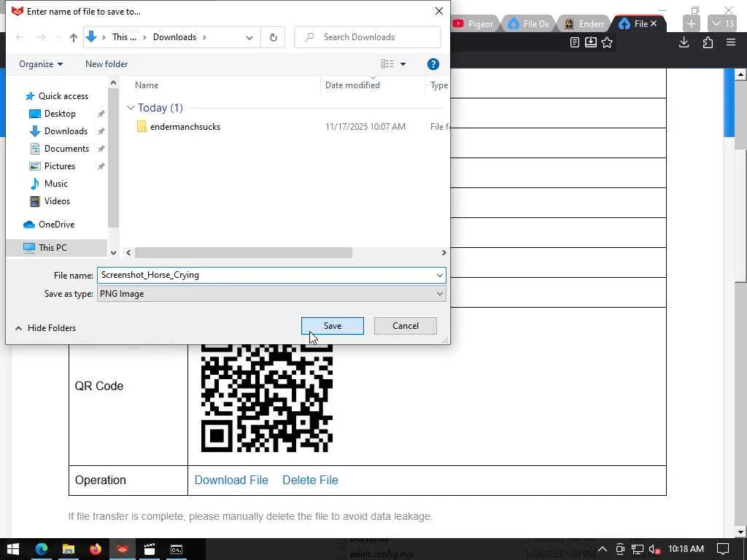Sort by Name column header
The width and height of the screenshot is (747, 560).
pos(147,85)
